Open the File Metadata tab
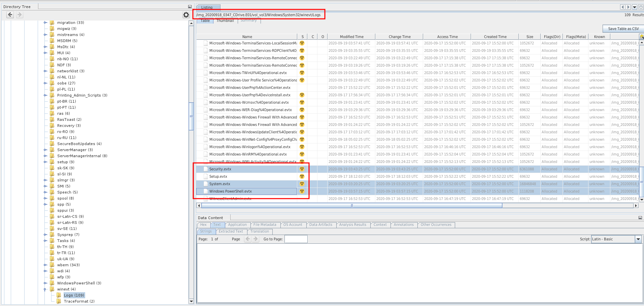The height and width of the screenshot is (306, 644). point(265,225)
